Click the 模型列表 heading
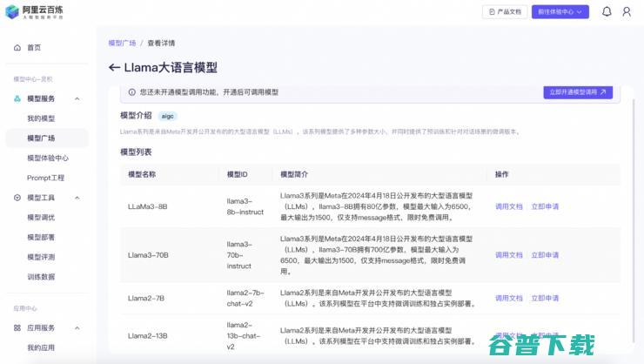This screenshot has height=364, width=644. (136, 152)
